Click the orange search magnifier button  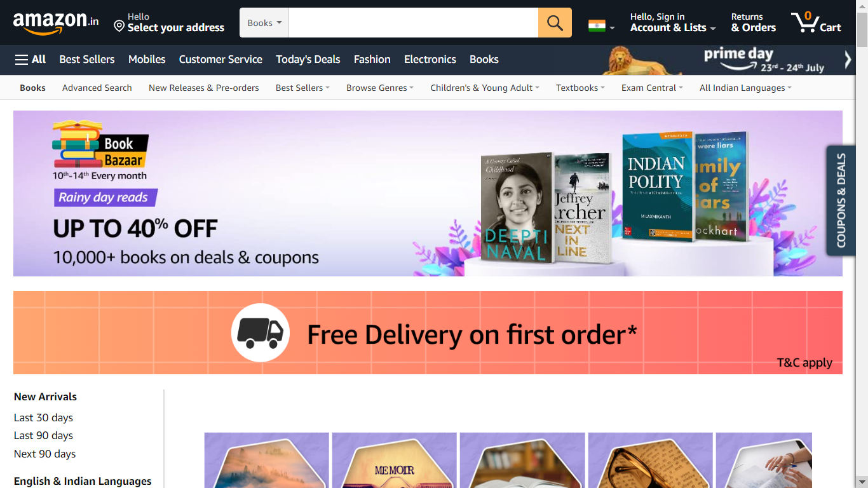pos(555,23)
